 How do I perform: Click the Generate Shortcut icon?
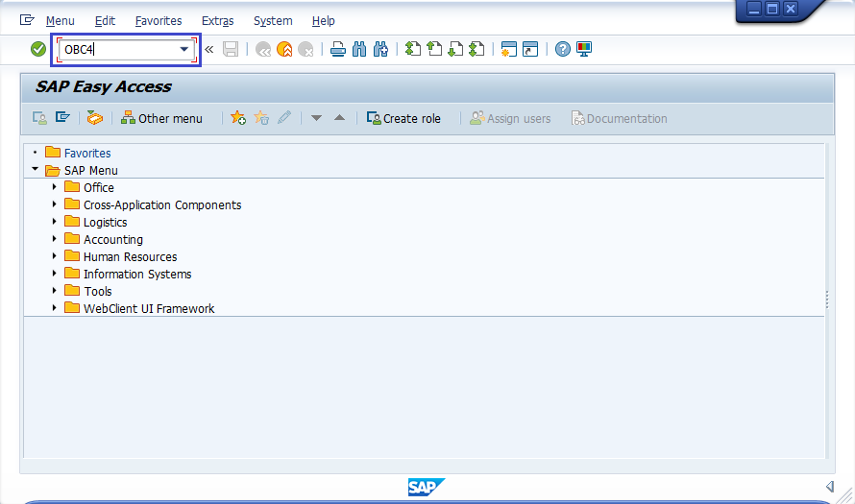point(530,50)
